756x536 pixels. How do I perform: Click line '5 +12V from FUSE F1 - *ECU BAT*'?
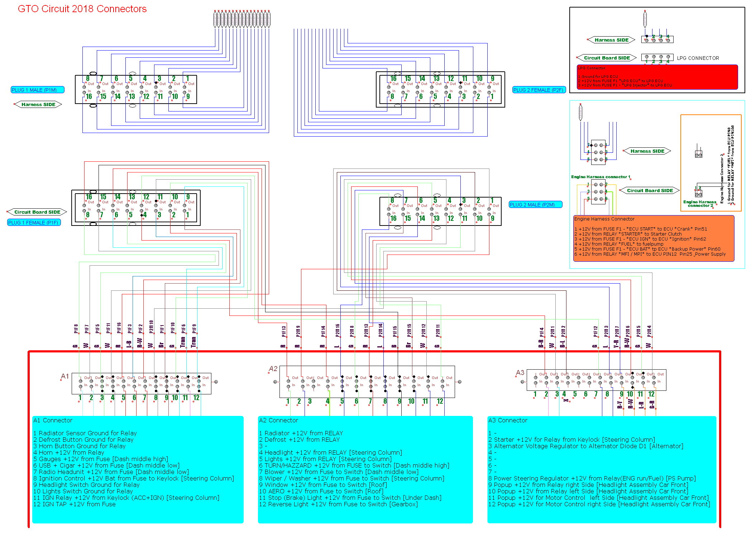click(647, 249)
